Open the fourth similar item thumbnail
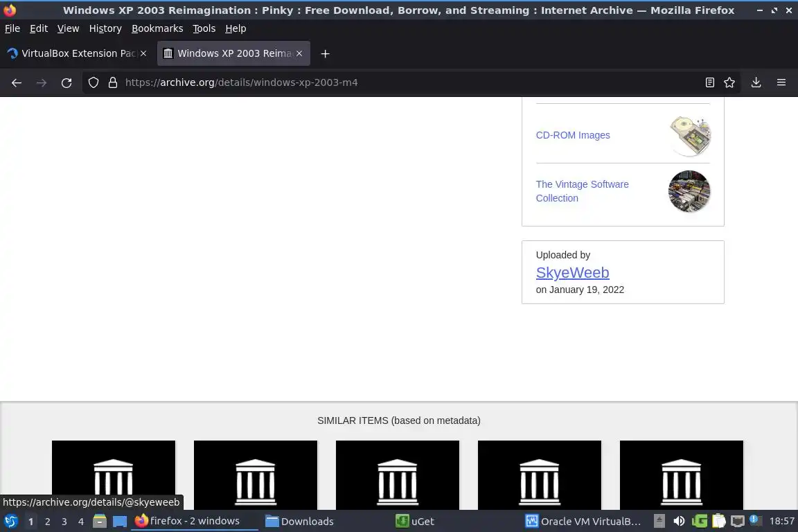798x532 pixels. [x=540, y=475]
